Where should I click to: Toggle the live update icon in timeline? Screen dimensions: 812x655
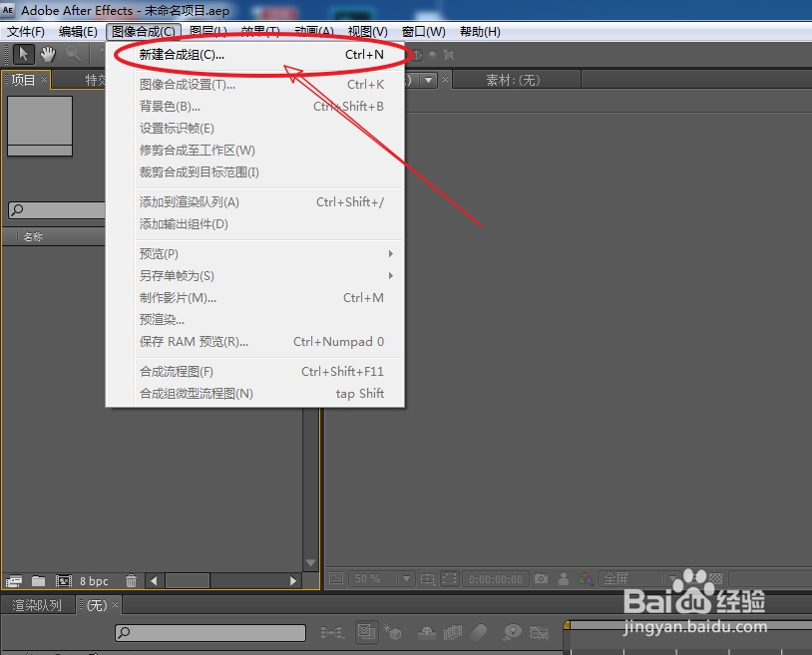[x=367, y=632]
